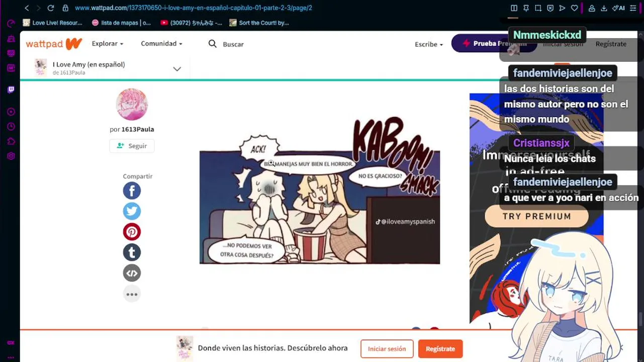This screenshot has width=644, height=362.
Task: Click the Buscar search field
Action: point(233,44)
